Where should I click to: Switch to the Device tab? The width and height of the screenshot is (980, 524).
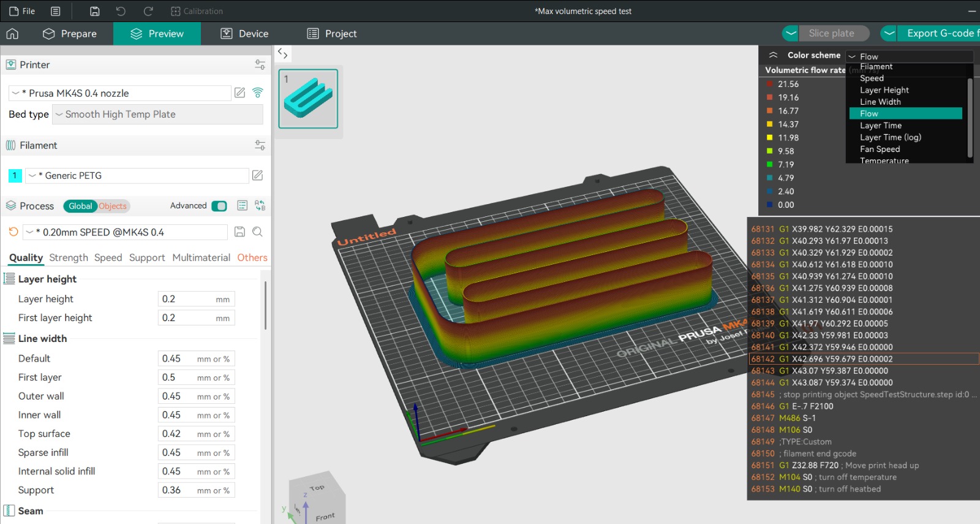click(244, 34)
